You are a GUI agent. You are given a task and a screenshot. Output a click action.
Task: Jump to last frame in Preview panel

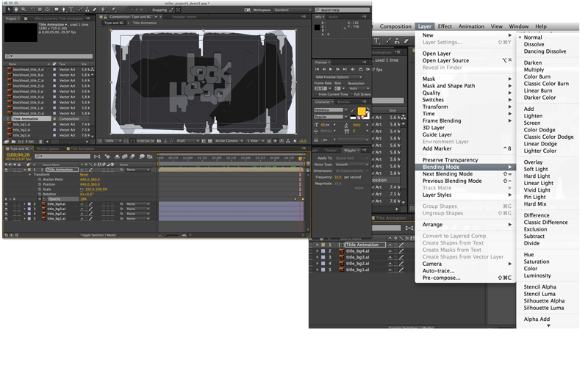pos(345,69)
